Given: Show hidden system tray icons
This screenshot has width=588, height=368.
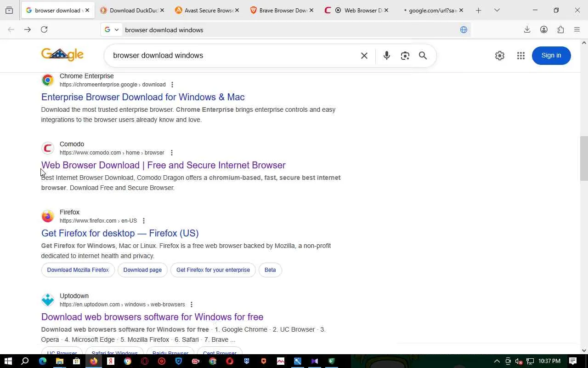Looking at the screenshot, I should click(x=497, y=361).
